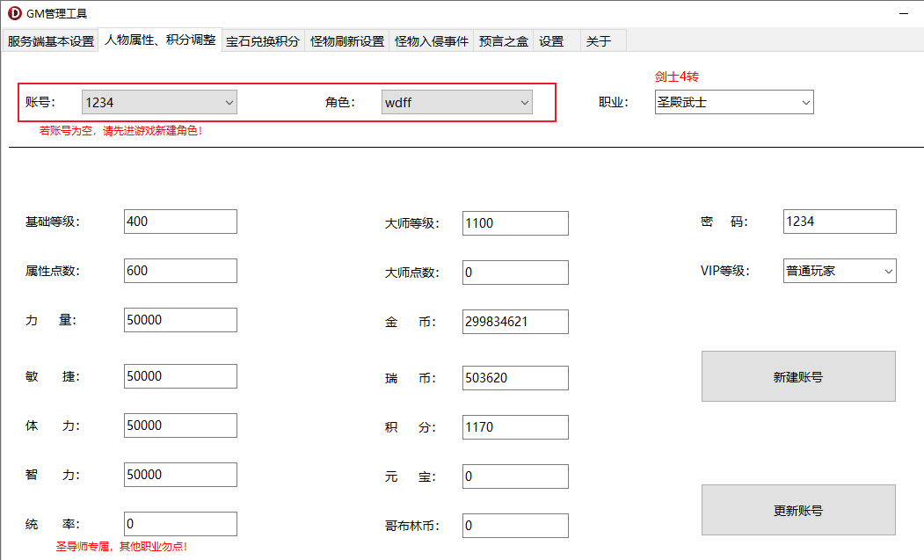Focus the 统率 input field

(x=180, y=524)
